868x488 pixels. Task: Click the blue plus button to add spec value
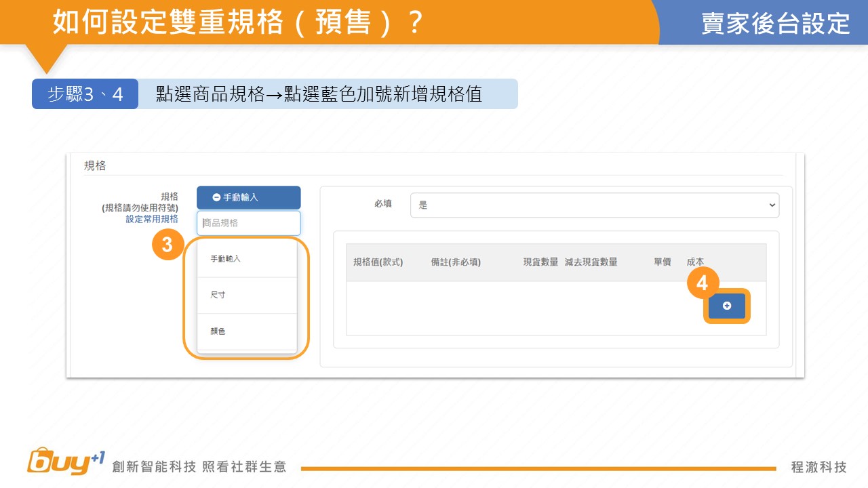pos(726,306)
